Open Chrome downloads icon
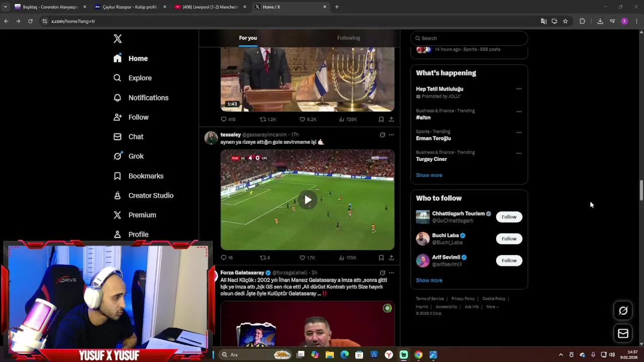644x362 pixels. pyautogui.click(x=600, y=21)
